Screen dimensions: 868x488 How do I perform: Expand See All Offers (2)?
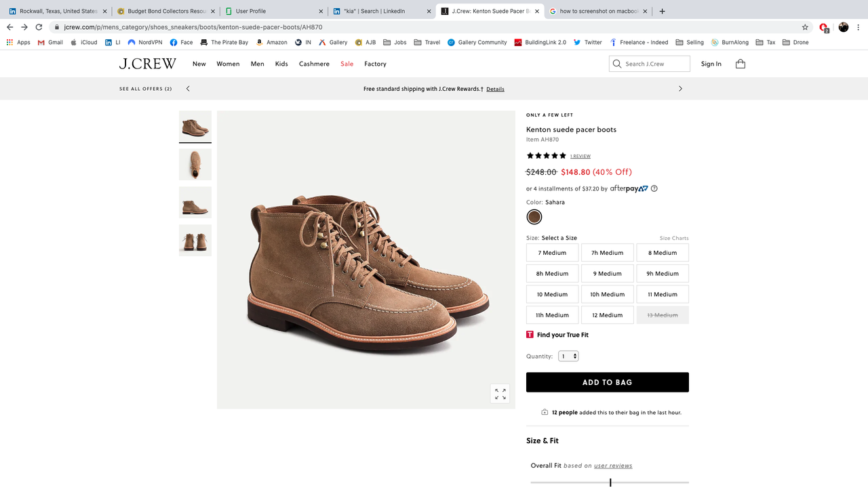(146, 89)
